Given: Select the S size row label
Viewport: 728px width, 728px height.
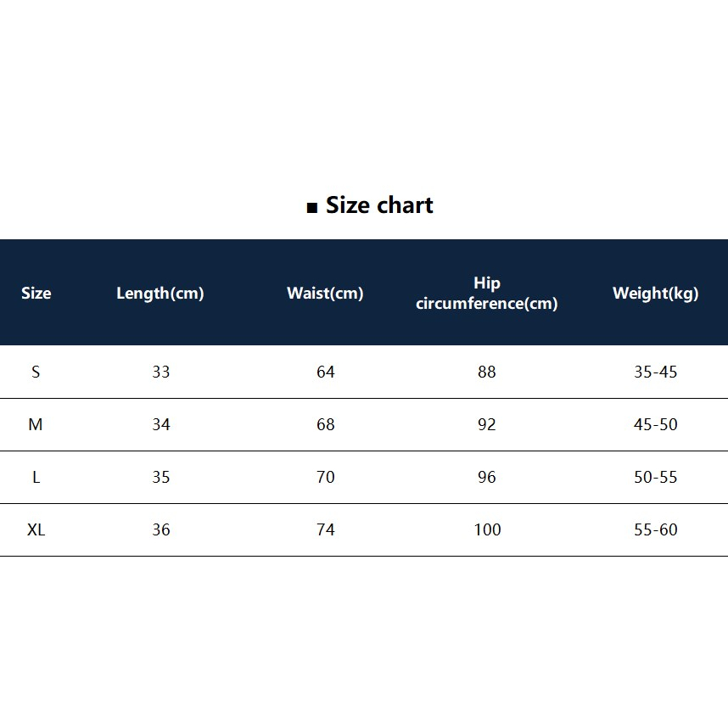Looking at the screenshot, I should (x=36, y=372).
